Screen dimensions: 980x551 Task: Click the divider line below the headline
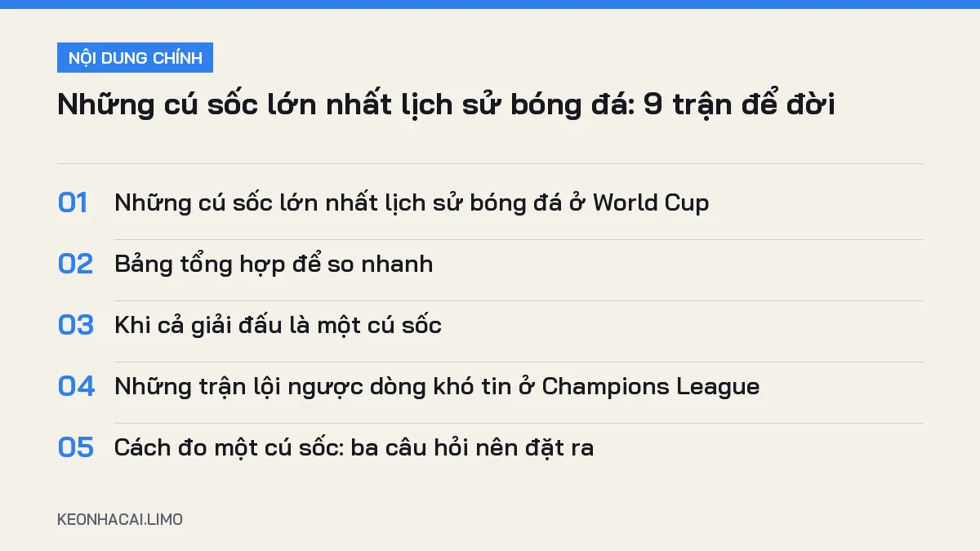pyautogui.click(x=490, y=163)
